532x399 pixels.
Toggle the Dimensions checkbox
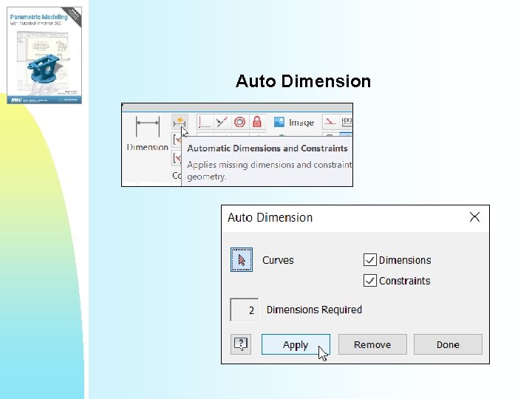tap(370, 260)
